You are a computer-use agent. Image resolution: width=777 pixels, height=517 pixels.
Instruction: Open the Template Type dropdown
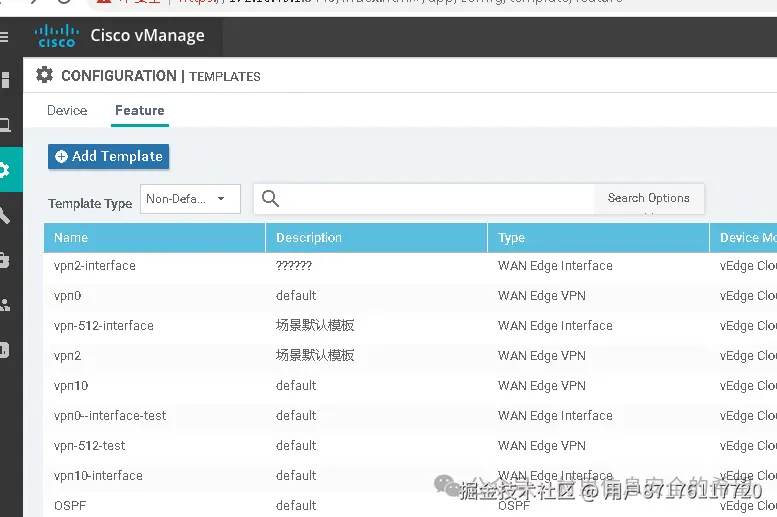(x=190, y=199)
